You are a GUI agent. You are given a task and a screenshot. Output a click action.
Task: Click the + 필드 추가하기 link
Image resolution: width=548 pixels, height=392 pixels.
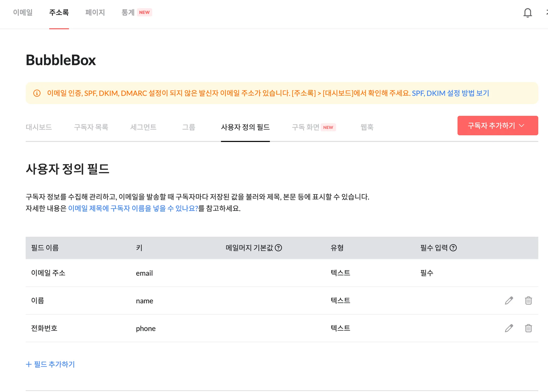[50, 364]
